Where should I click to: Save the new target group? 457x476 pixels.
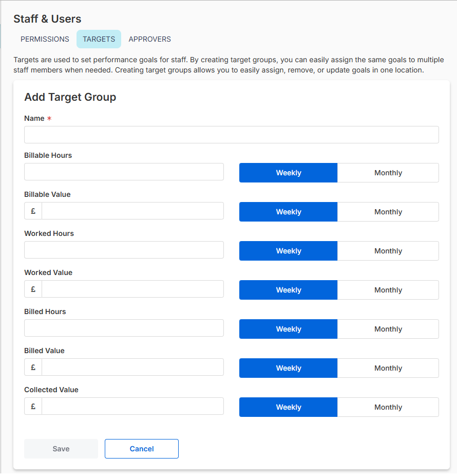61,449
